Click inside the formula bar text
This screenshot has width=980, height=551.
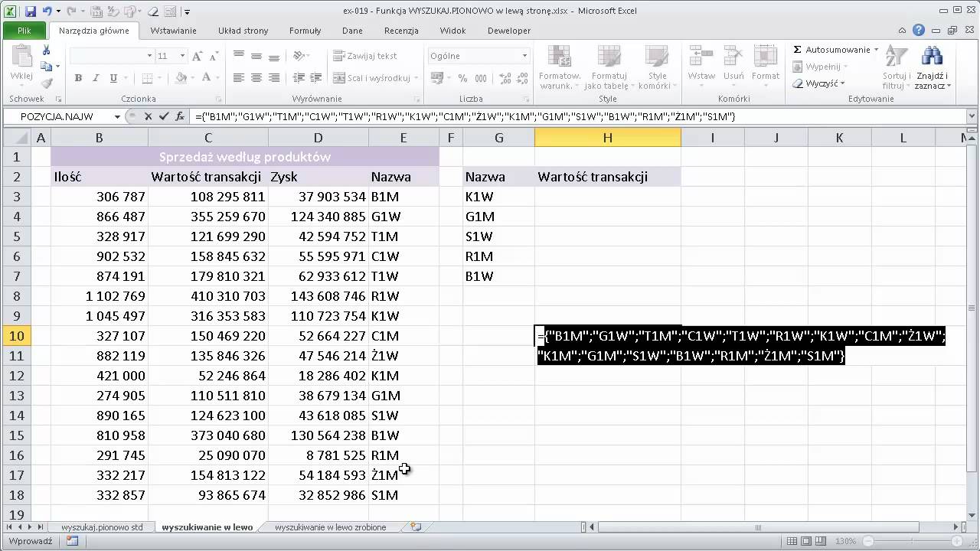[465, 116]
